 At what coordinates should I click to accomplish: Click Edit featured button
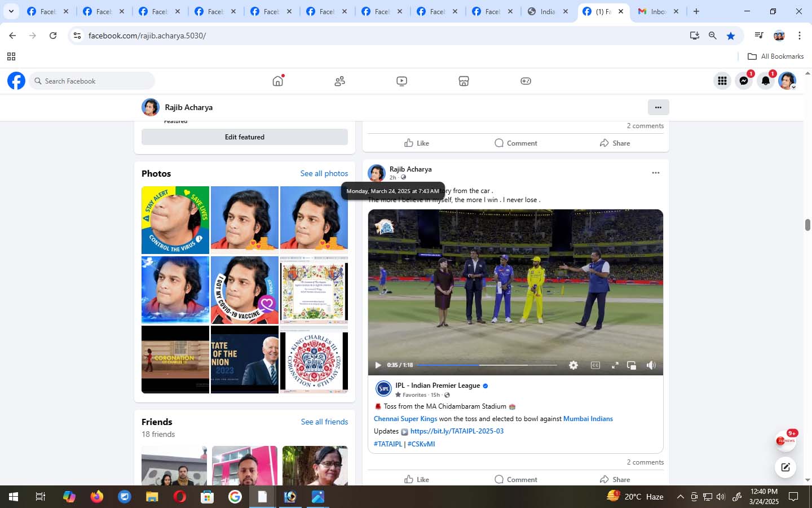245,137
